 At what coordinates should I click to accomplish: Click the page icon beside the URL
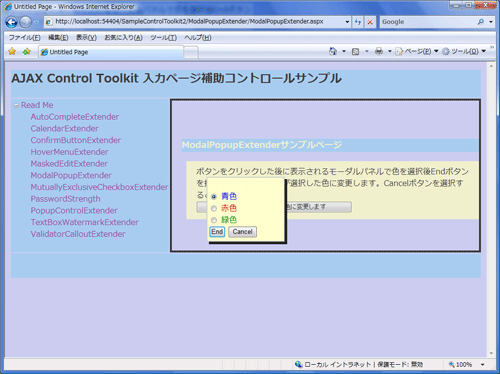pos(49,22)
